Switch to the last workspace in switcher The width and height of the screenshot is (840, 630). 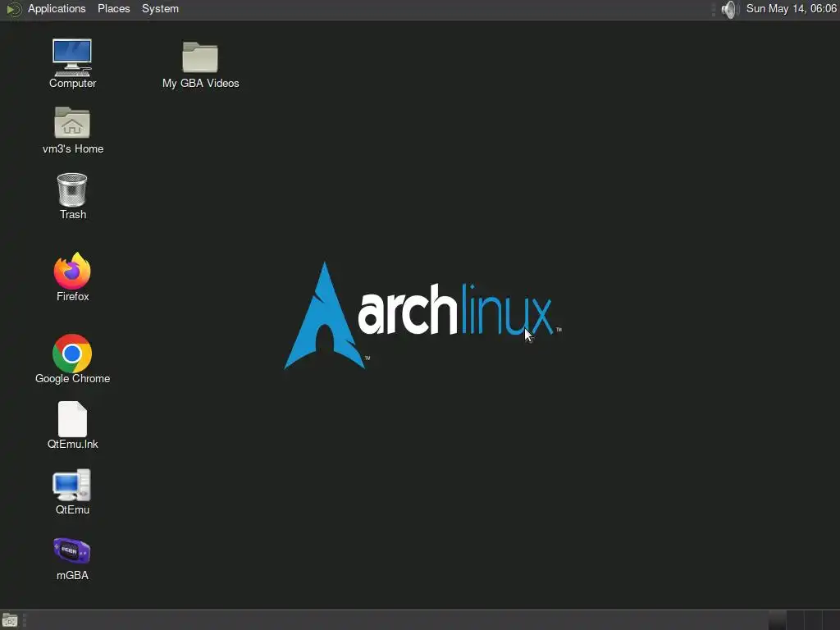point(831,620)
